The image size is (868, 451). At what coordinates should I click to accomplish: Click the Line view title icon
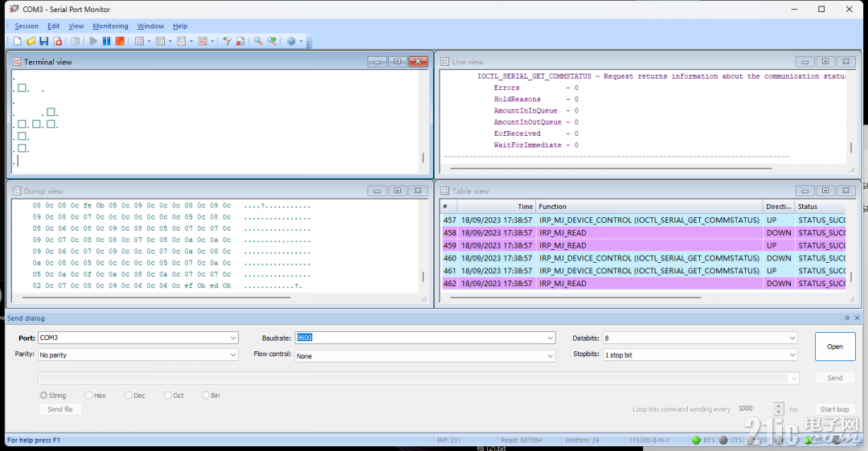click(x=444, y=61)
